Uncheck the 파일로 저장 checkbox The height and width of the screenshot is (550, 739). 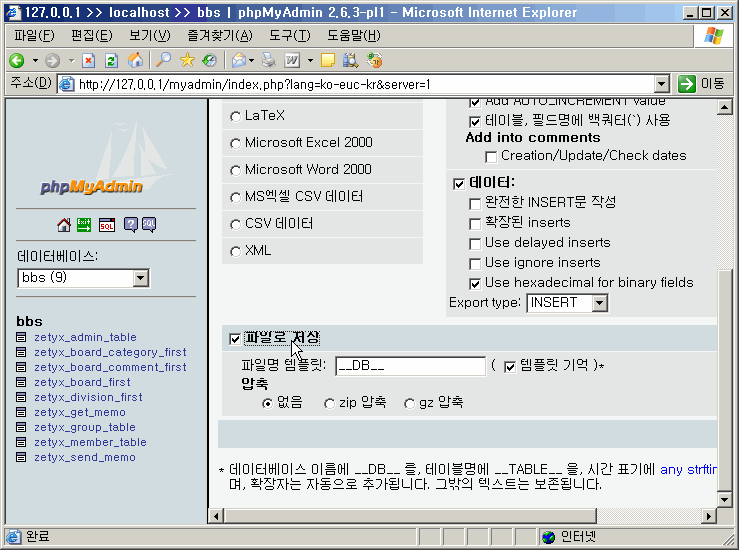coord(235,338)
